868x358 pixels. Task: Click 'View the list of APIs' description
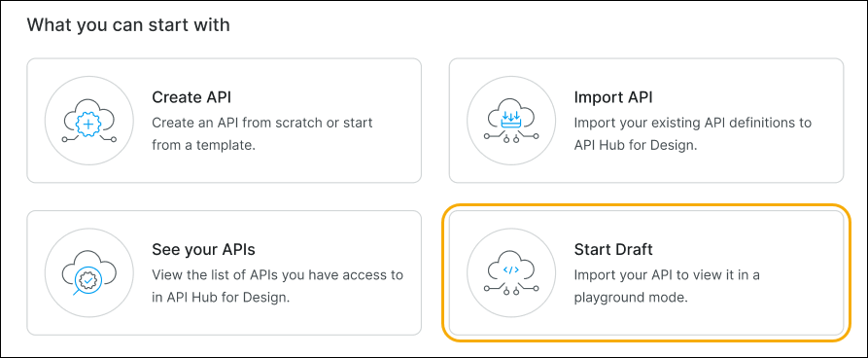tap(277, 287)
